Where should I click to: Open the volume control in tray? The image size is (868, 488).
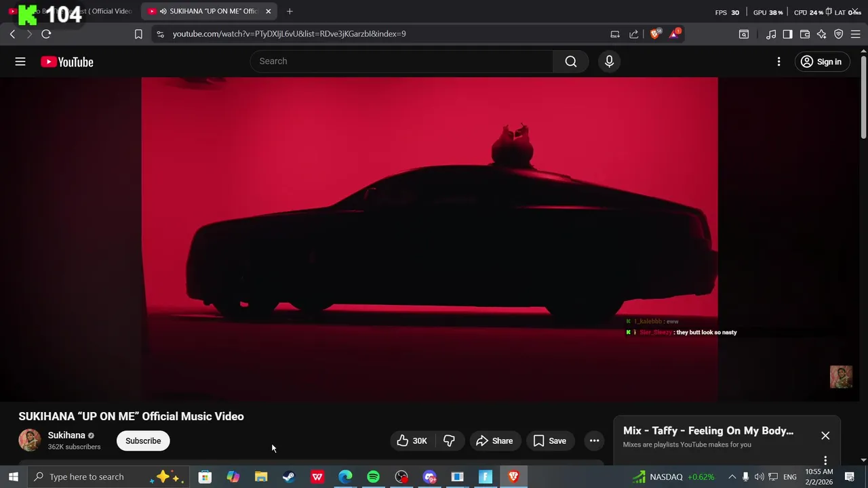(x=759, y=476)
